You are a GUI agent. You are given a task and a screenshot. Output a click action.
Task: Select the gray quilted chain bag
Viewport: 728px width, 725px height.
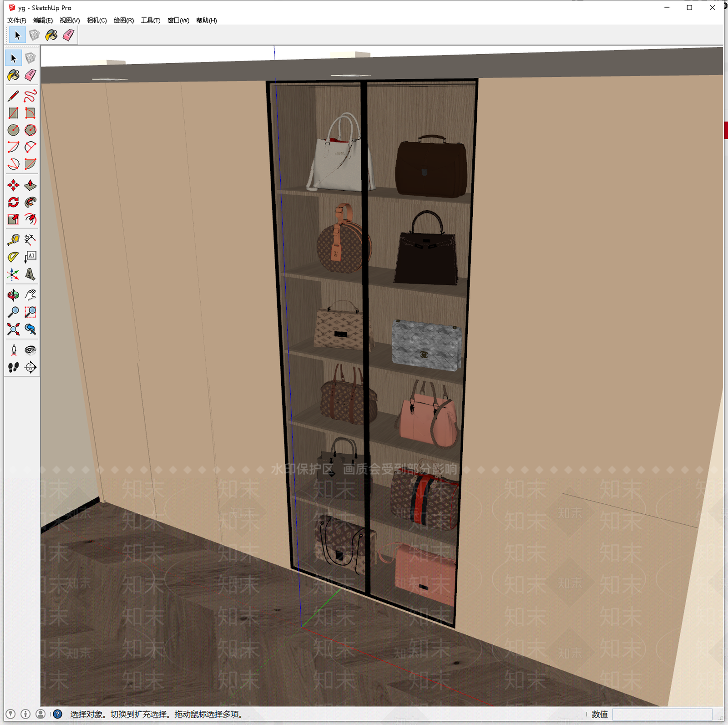(x=426, y=345)
